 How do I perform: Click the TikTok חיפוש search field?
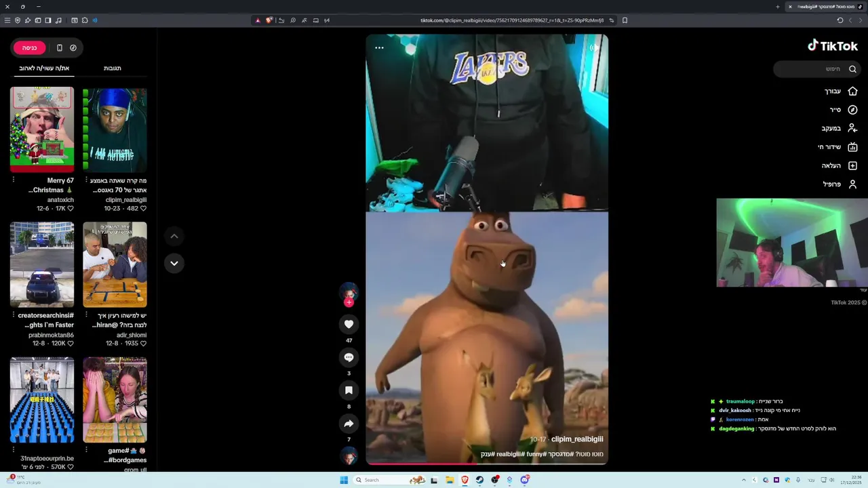point(817,69)
